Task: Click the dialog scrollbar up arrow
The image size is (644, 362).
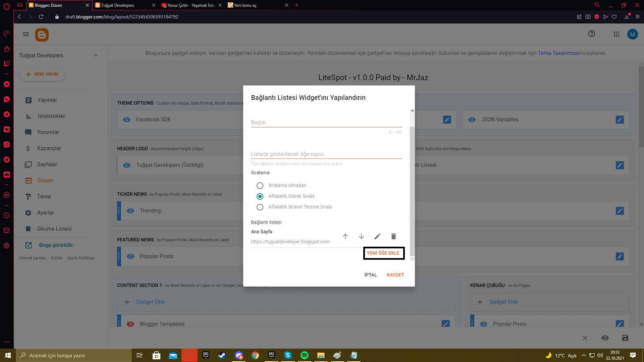Action: click(x=412, y=111)
